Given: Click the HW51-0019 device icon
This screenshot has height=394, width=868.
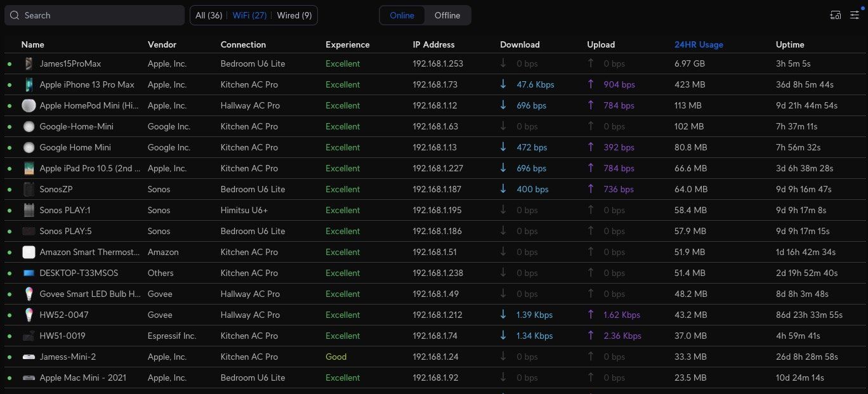Looking at the screenshot, I should (29, 336).
